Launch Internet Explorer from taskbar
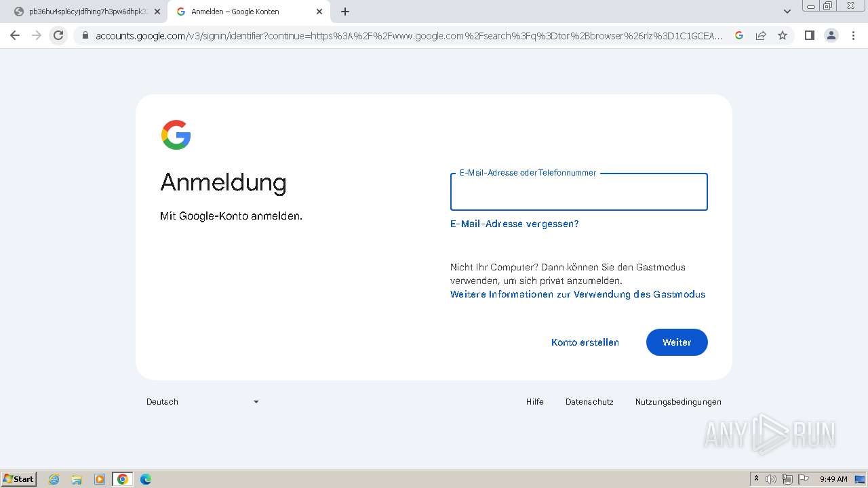Screen dimensions: 868x488 (x=54, y=479)
